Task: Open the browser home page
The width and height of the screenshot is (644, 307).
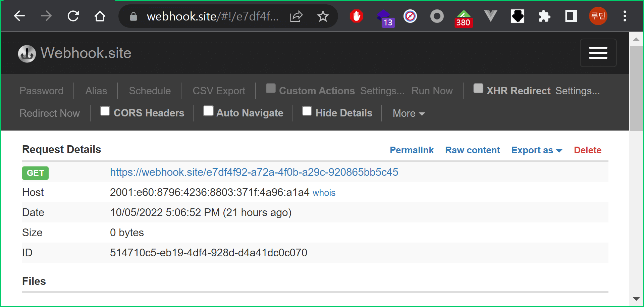Action: (x=100, y=16)
